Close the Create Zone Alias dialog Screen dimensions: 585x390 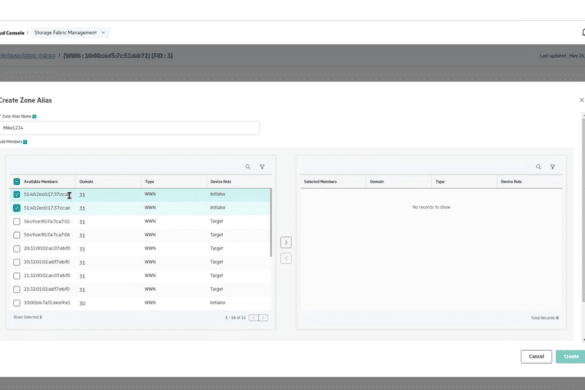coord(581,100)
